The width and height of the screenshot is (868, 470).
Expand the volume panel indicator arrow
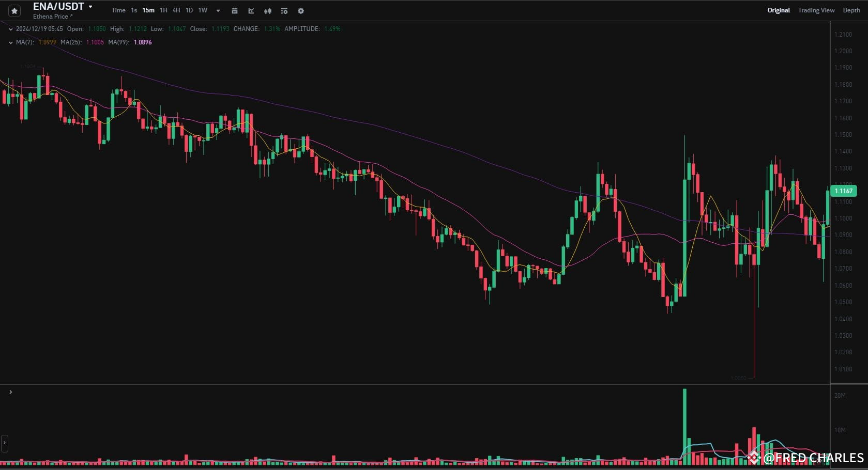[x=10, y=392]
